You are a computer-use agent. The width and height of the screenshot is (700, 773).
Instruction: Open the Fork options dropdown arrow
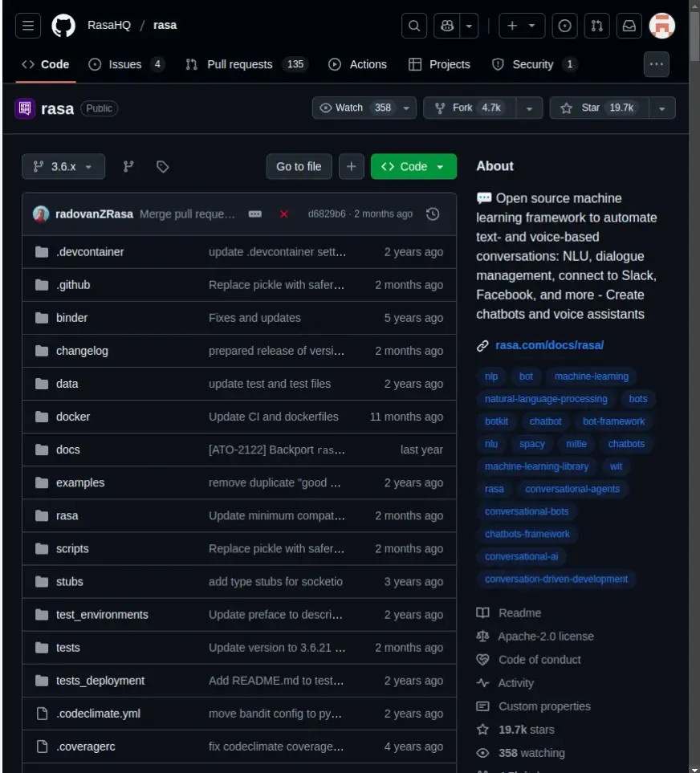coord(528,108)
